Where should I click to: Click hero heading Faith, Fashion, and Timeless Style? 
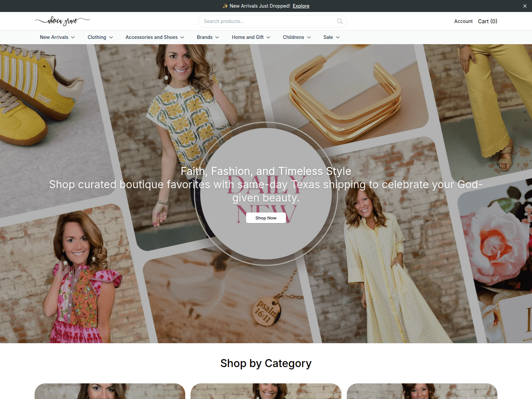(x=266, y=171)
